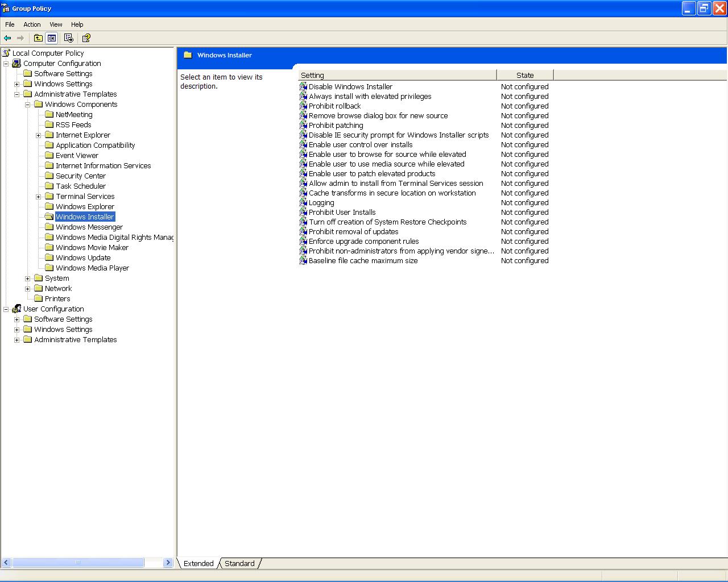Select Internet Information Services in the tree

pos(104,165)
